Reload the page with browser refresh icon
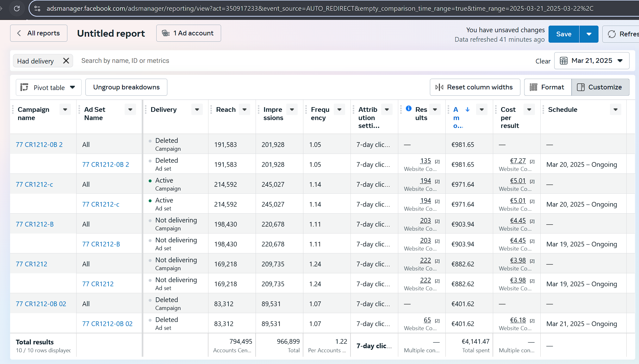This screenshot has width=639, height=364. click(17, 9)
